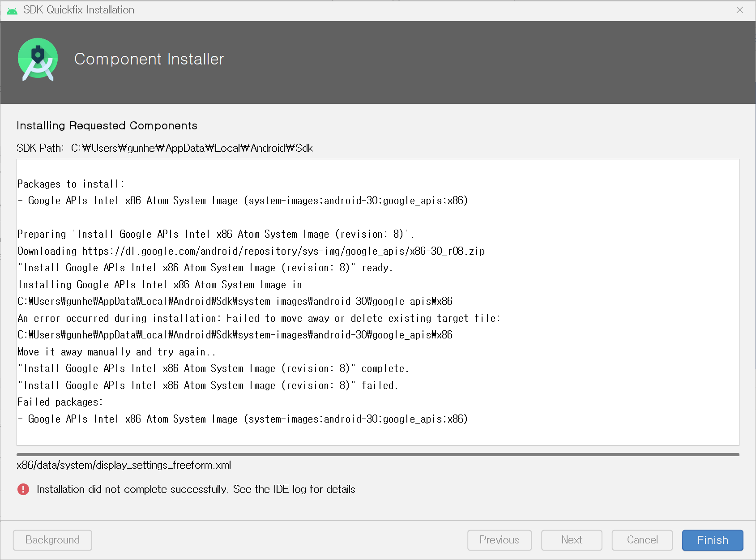Click 'An error occurred during installation' line
756x560 pixels.
click(259, 318)
